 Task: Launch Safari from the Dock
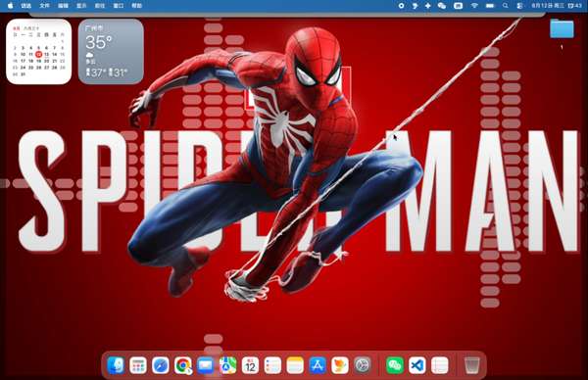(161, 365)
